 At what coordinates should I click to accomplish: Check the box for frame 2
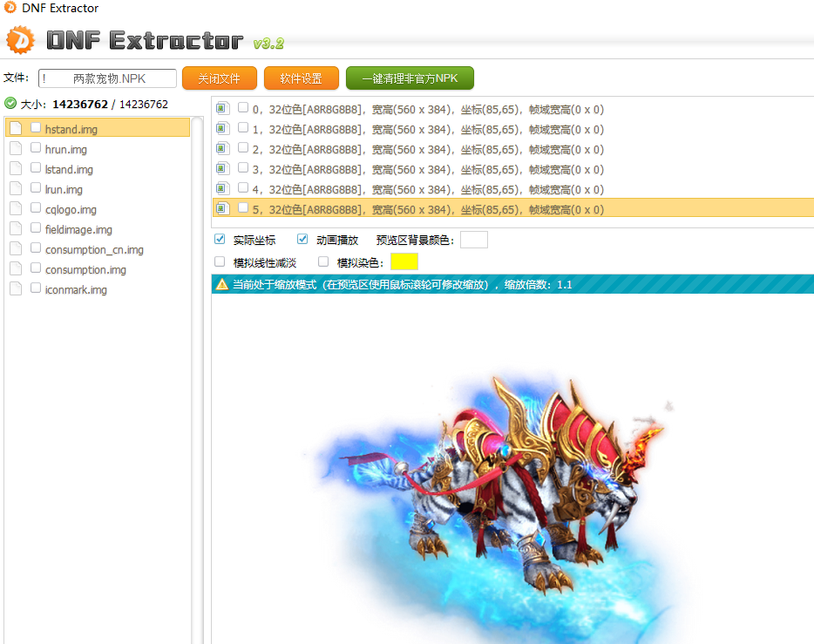pyautogui.click(x=243, y=147)
